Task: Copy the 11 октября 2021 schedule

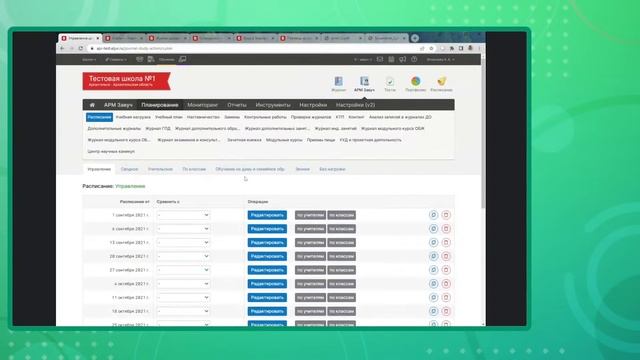Action: [433, 298]
